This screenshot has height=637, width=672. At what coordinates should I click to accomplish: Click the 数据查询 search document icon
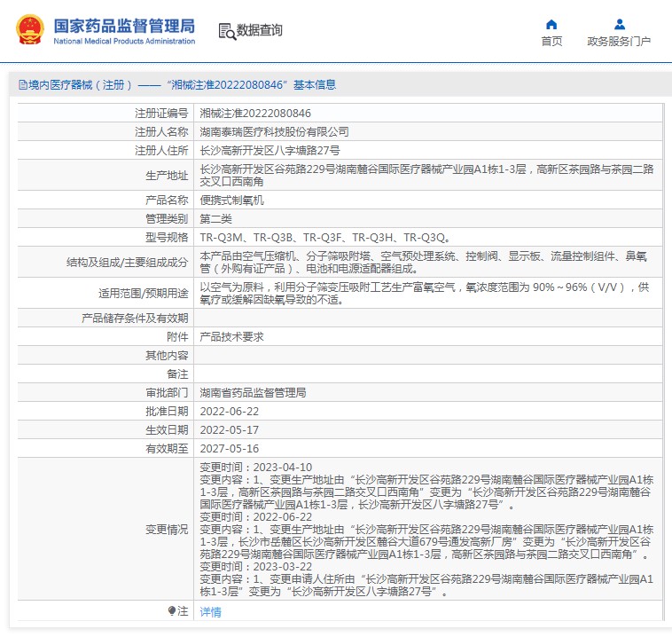click(227, 31)
